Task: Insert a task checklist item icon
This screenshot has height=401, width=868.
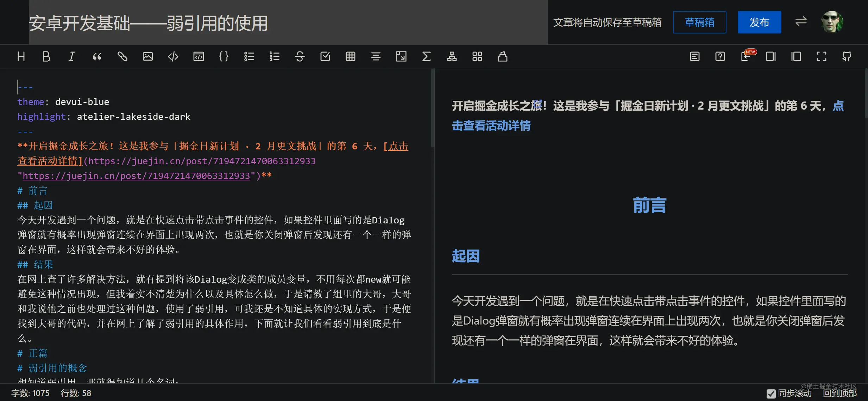Action: tap(325, 56)
